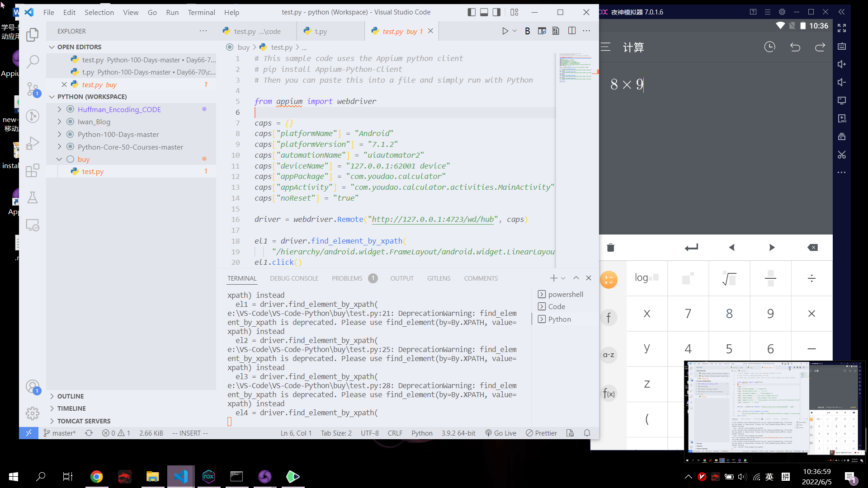Viewport: 868px width, 488px height.
Task: Open the Search view in activity bar
Action: [x=33, y=61]
